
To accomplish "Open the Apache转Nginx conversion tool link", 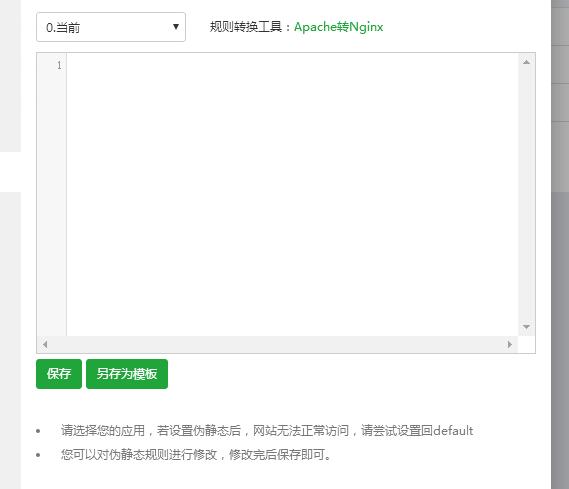I will click(x=338, y=27).
